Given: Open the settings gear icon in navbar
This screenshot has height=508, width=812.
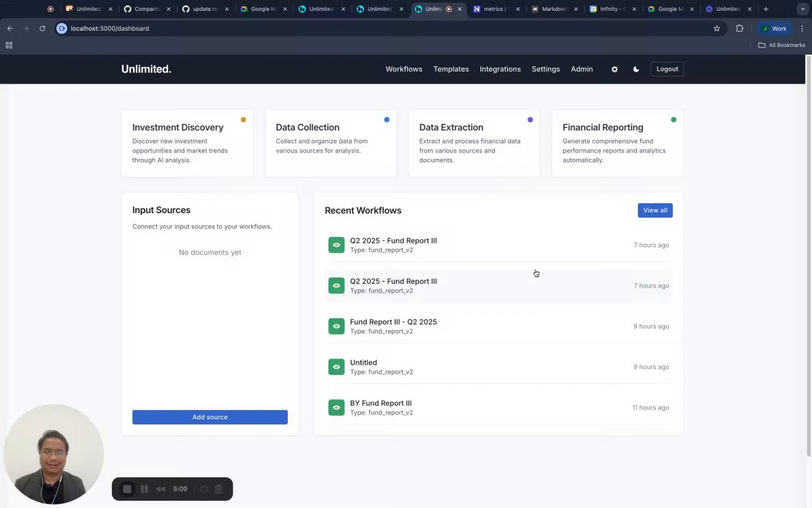Looking at the screenshot, I should (x=614, y=69).
